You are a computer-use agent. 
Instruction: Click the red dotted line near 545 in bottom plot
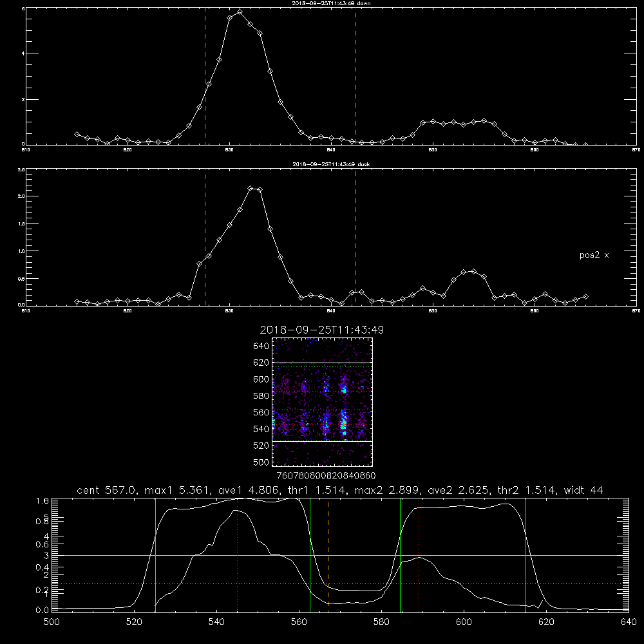point(238,554)
